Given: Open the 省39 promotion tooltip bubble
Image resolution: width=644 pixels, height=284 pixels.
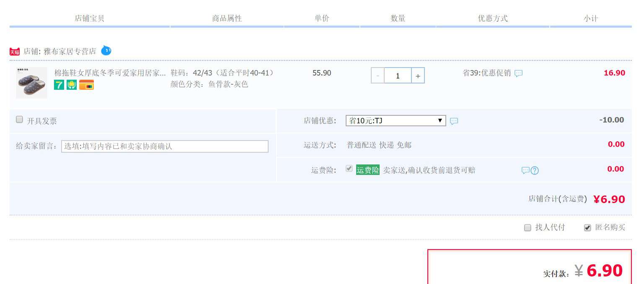Looking at the screenshot, I should pos(518,73).
